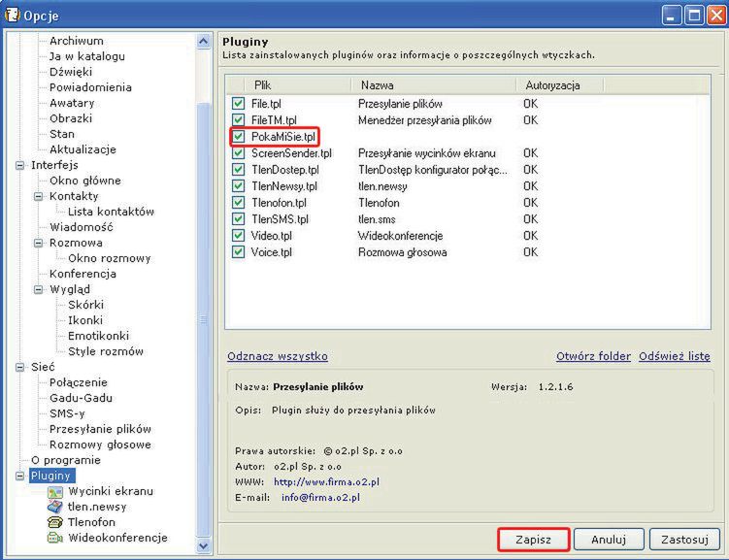
Task: Select Wideokonferencje name in plugin list
Action: 400,236
